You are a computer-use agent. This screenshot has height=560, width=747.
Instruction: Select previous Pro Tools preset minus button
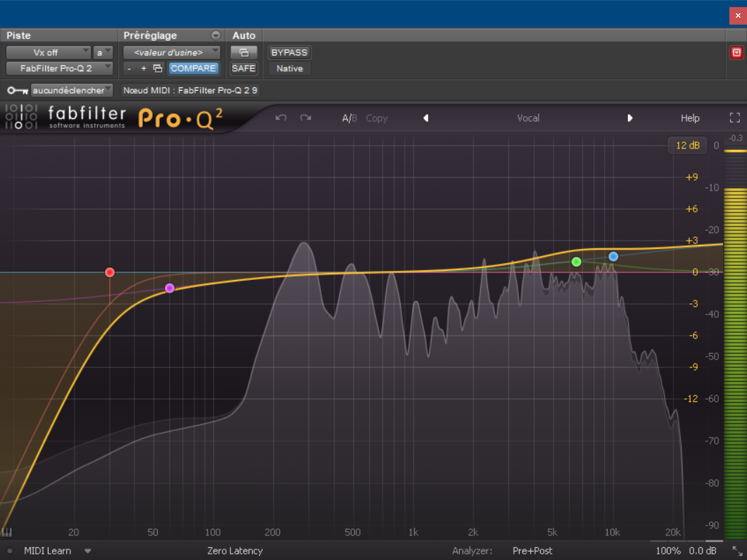click(129, 68)
